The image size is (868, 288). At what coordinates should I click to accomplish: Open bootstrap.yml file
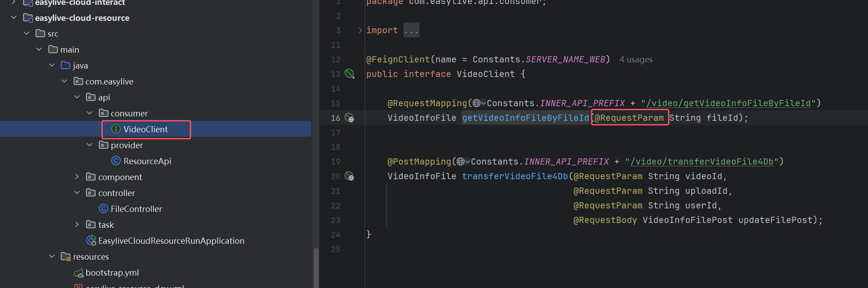112,273
